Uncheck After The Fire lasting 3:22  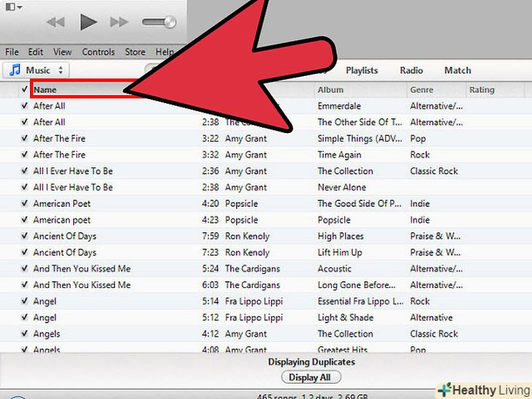pyautogui.click(x=24, y=138)
